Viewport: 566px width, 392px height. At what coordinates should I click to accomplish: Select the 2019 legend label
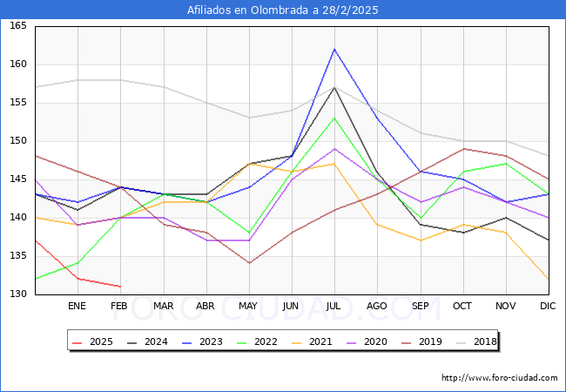(x=430, y=341)
